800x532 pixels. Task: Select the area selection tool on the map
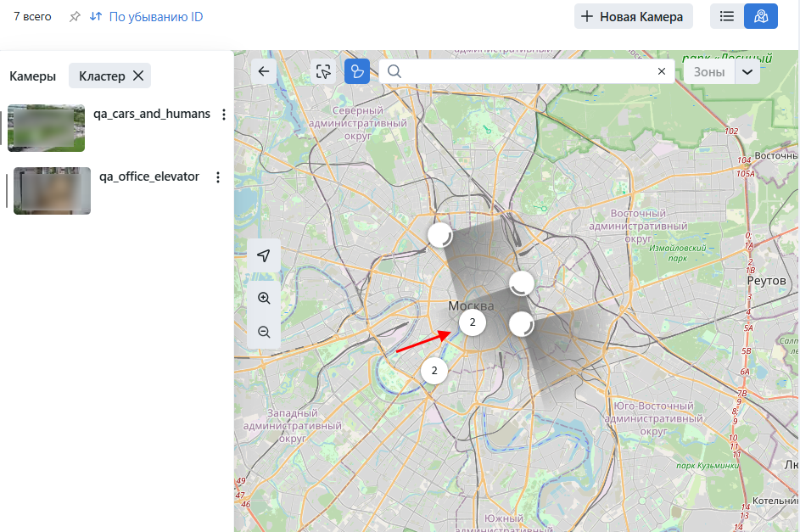pos(323,71)
